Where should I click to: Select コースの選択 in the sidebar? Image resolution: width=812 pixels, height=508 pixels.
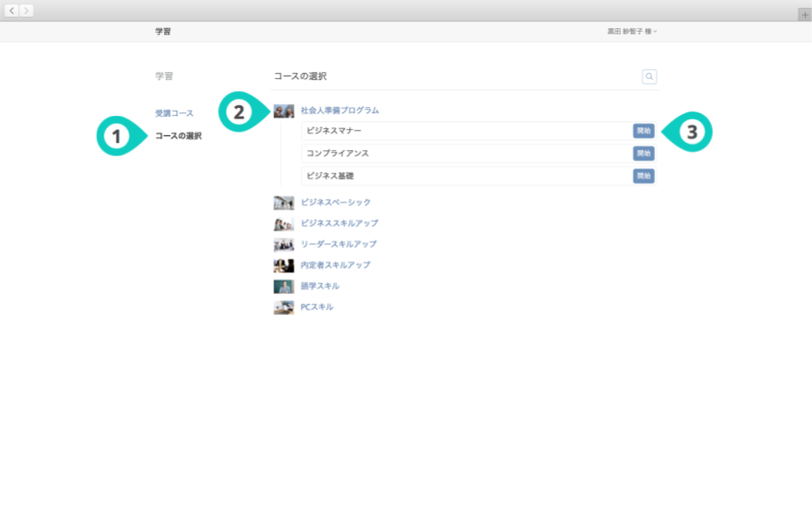coord(178,136)
